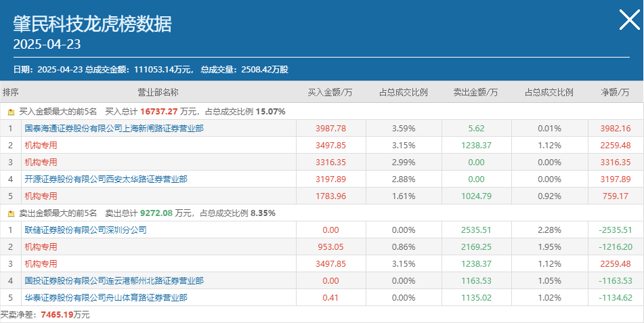
Task: Select the 0.92% ratio cell
Action: point(549,196)
